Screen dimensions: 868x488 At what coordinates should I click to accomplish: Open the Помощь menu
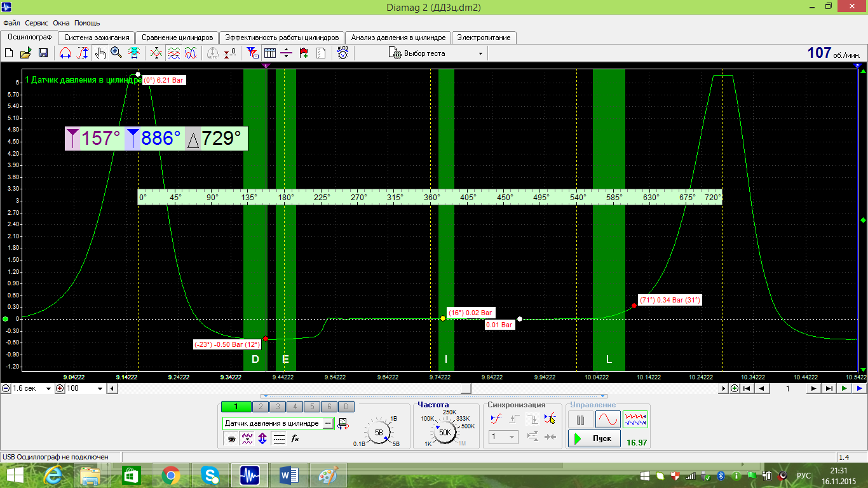(x=87, y=23)
